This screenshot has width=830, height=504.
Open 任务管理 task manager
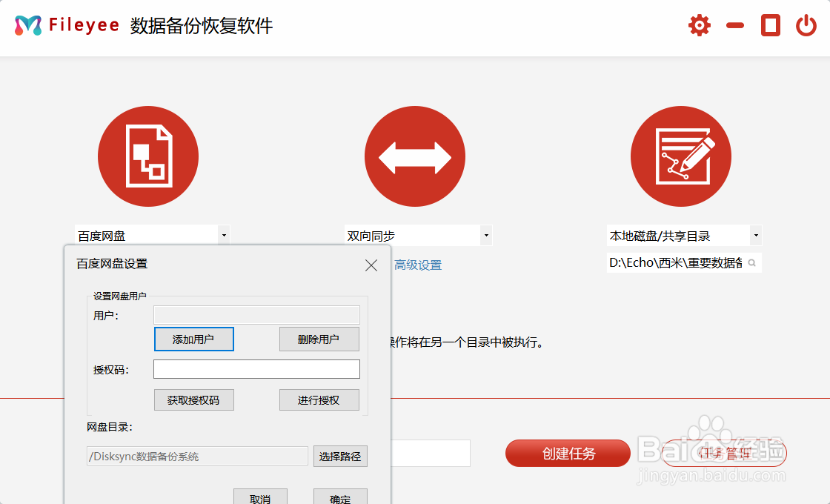[723, 453]
